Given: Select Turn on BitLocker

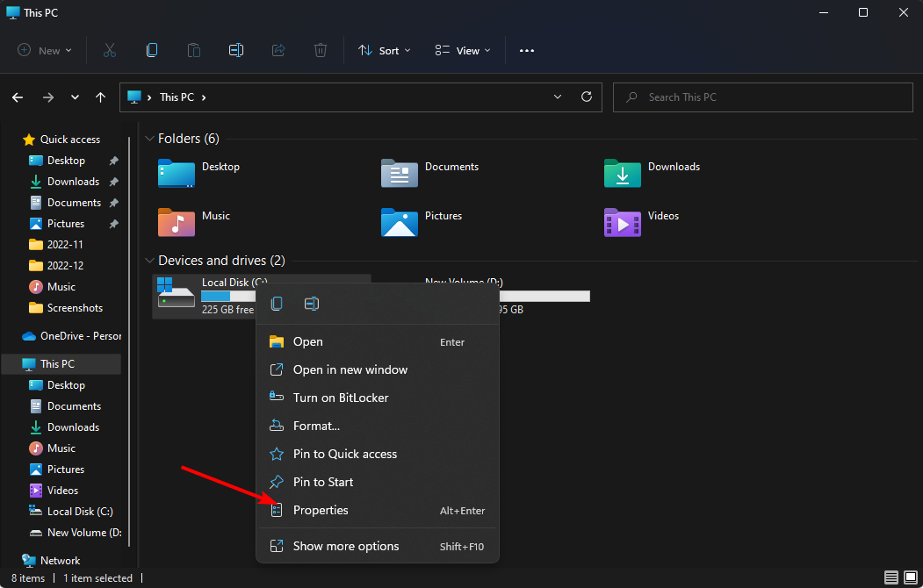Looking at the screenshot, I should tap(378, 398).
